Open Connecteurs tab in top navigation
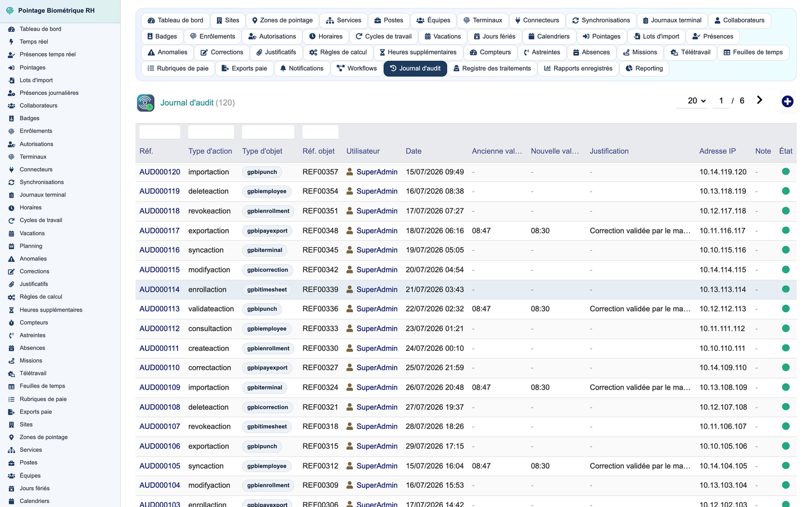812x507 pixels. point(537,20)
